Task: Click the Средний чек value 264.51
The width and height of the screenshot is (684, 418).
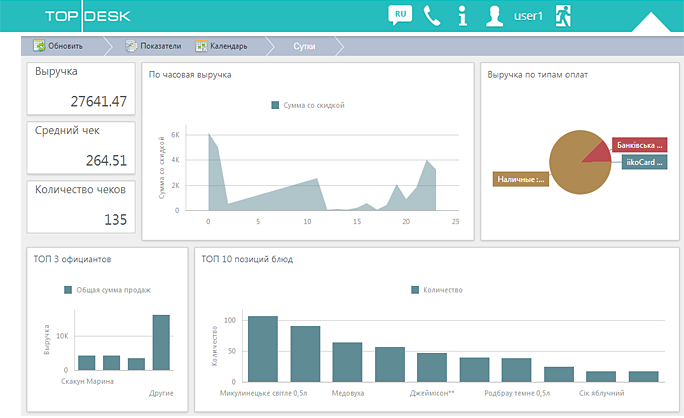Action: (106, 161)
